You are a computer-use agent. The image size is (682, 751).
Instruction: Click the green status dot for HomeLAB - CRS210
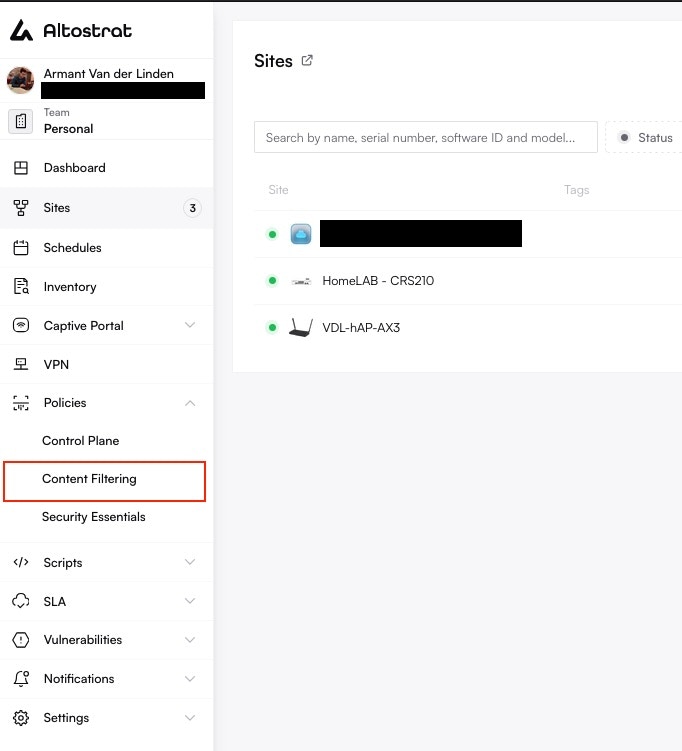tap(273, 281)
